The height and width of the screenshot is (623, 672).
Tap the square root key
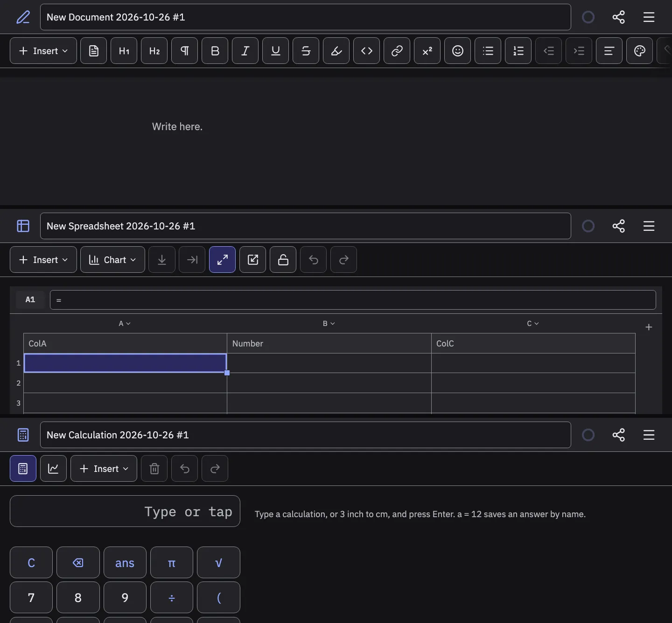click(x=218, y=563)
